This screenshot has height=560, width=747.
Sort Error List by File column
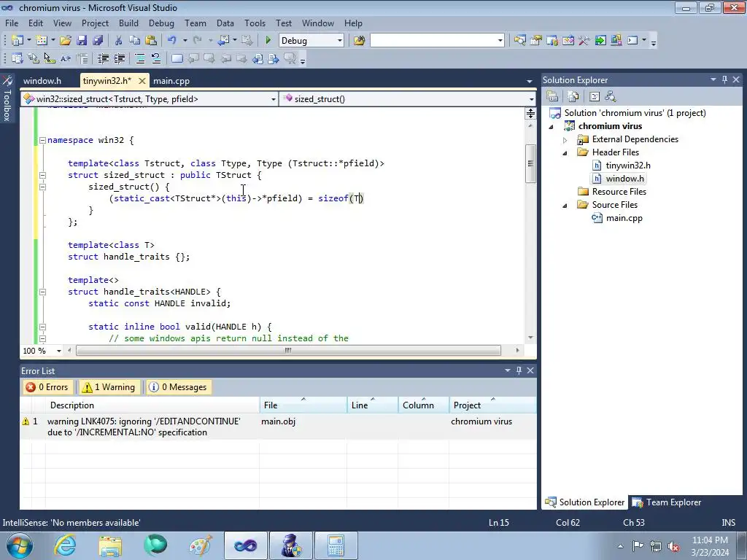(303, 405)
